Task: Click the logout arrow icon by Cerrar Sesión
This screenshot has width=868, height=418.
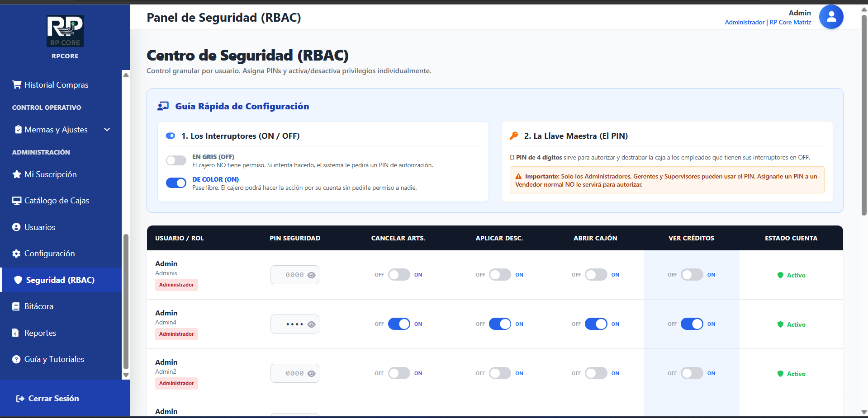Action: tap(20, 399)
